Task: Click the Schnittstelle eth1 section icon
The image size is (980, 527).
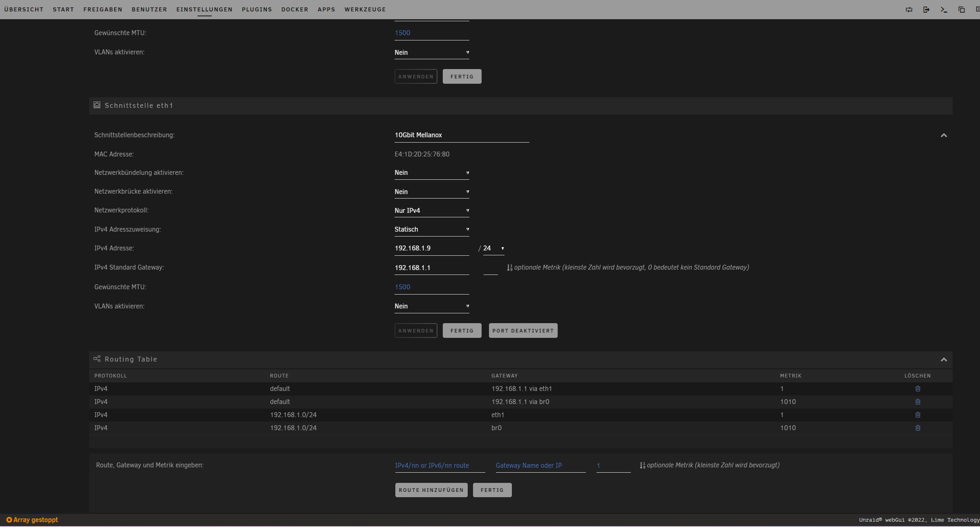Action: point(97,105)
